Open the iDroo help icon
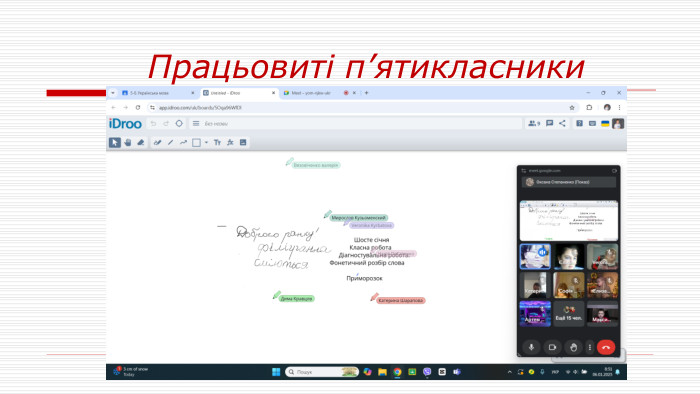 (x=579, y=124)
